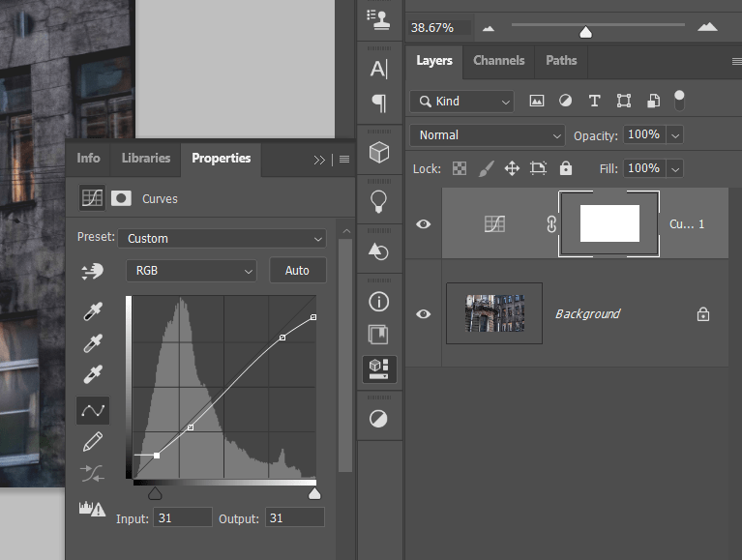Pick the white point eyedropper

click(x=93, y=373)
